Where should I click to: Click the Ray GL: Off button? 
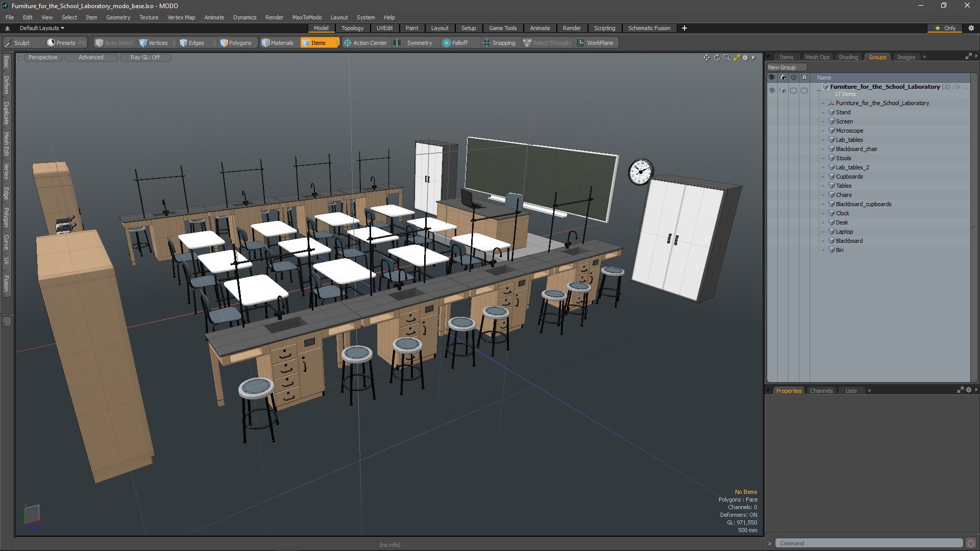pyautogui.click(x=145, y=58)
